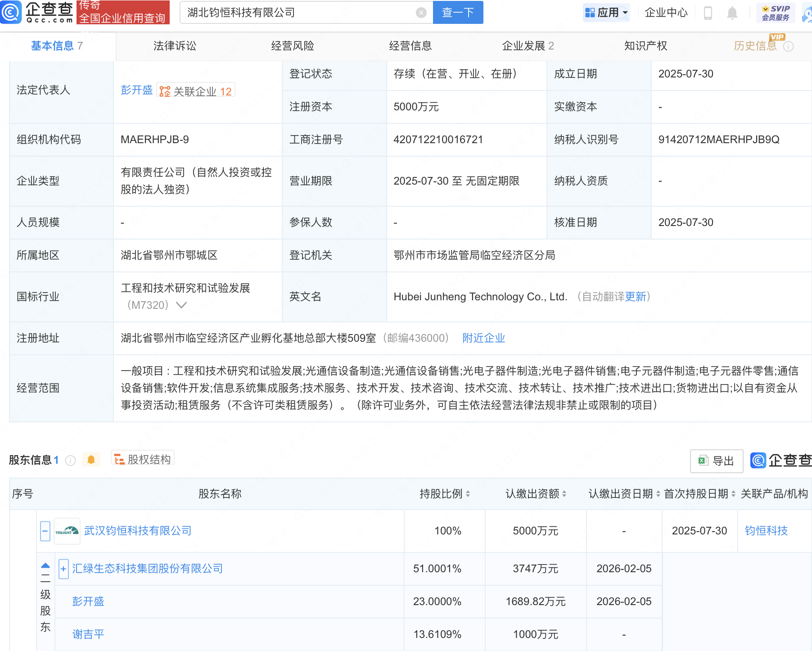This screenshot has height=651, width=812.
Task: Open the 应用 dropdown menu
Action: 606,12
